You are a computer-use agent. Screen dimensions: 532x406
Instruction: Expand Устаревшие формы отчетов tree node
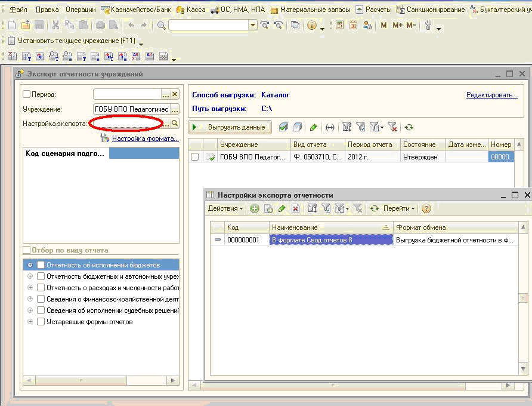click(30, 322)
